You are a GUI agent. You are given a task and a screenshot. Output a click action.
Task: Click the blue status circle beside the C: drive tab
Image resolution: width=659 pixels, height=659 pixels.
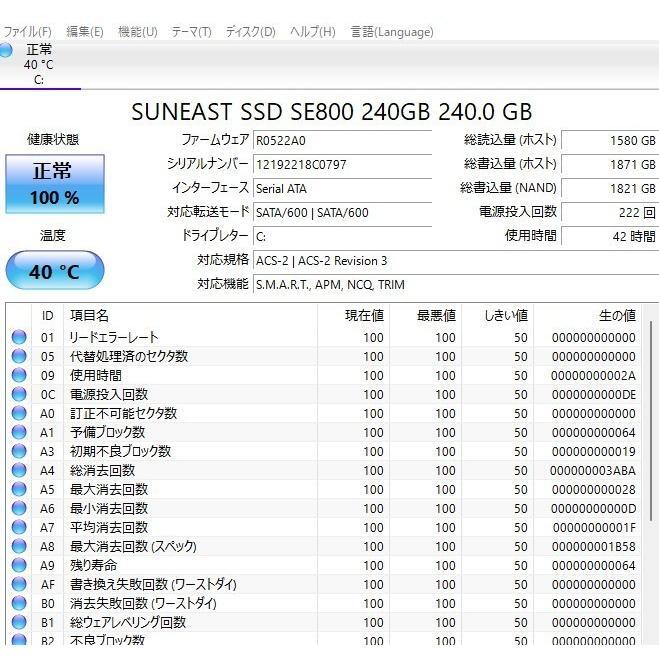pos(6,50)
